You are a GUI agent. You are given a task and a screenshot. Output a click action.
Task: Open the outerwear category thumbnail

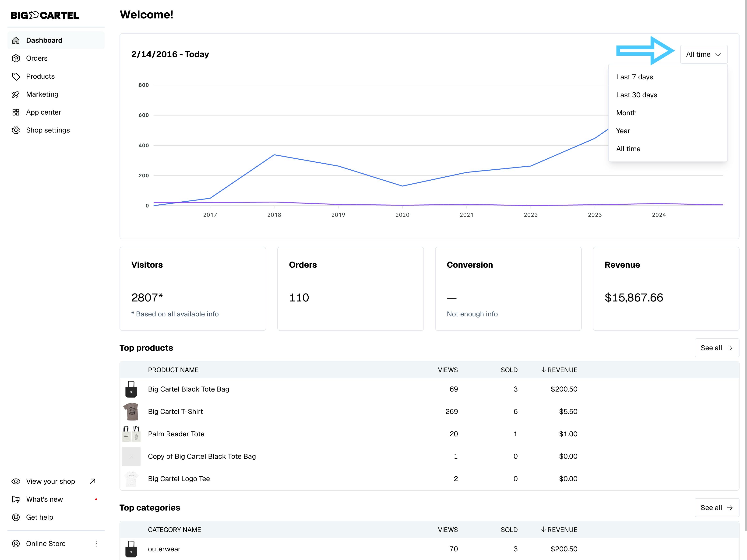tap(131, 549)
